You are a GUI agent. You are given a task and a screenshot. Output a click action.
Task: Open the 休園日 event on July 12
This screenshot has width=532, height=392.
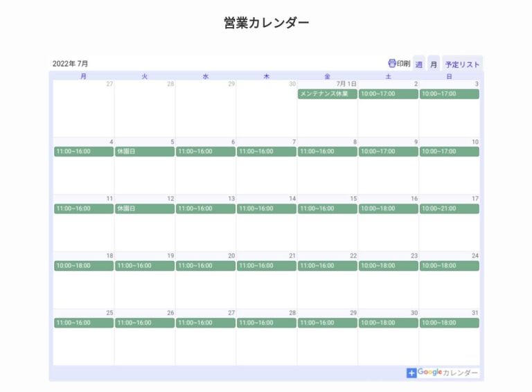click(x=144, y=208)
